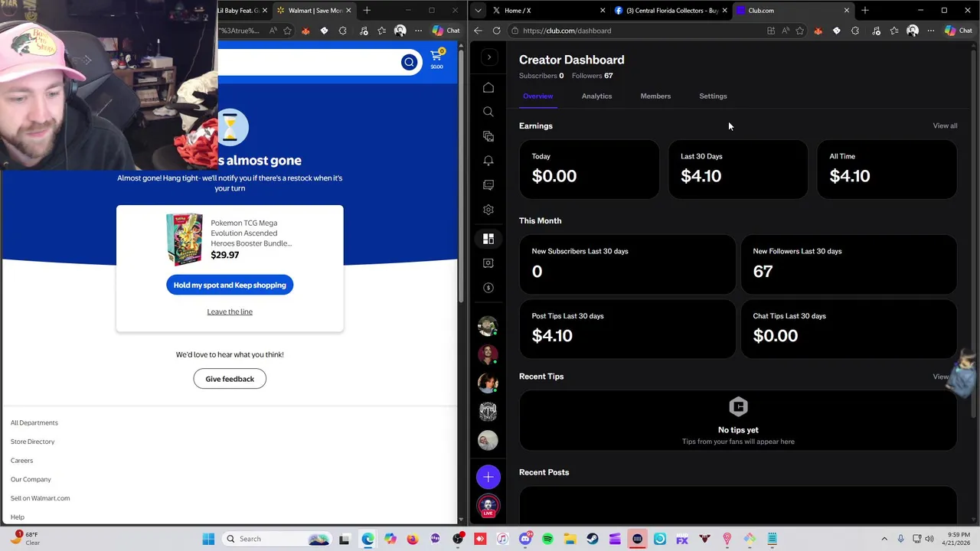The image size is (980, 551).
Task: Open the media gallery icon in Club sidebar
Action: coord(488,136)
